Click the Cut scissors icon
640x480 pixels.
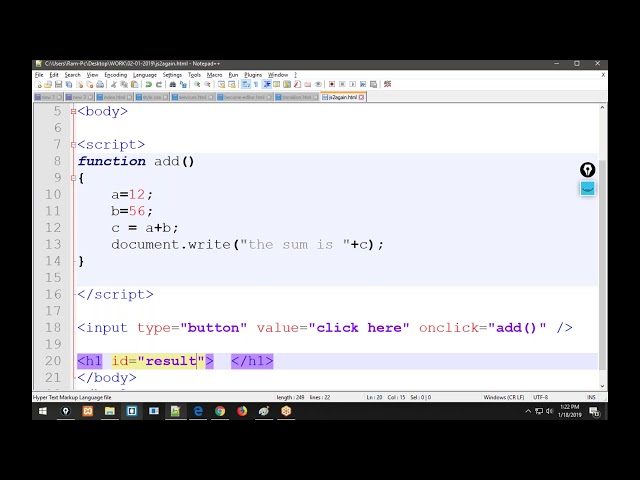click(113, 84)
